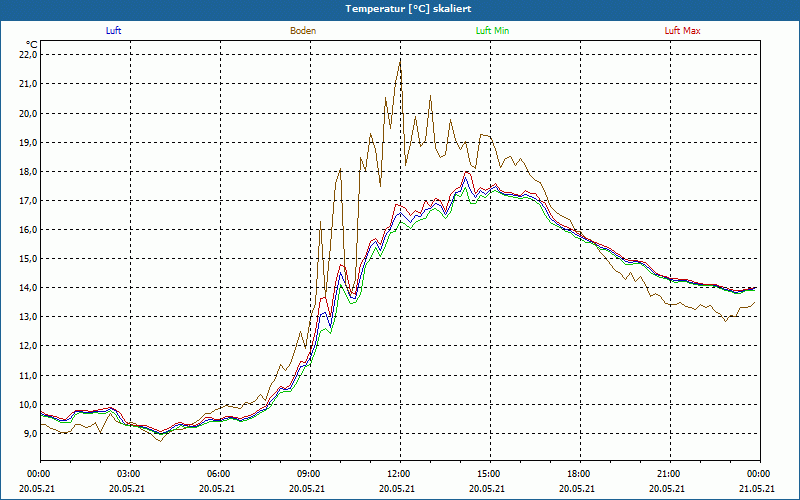Viewport: 800px width, 500px height.
Task: Click the 03:00 x-axis time label
Action: click(x=131, y=474)
